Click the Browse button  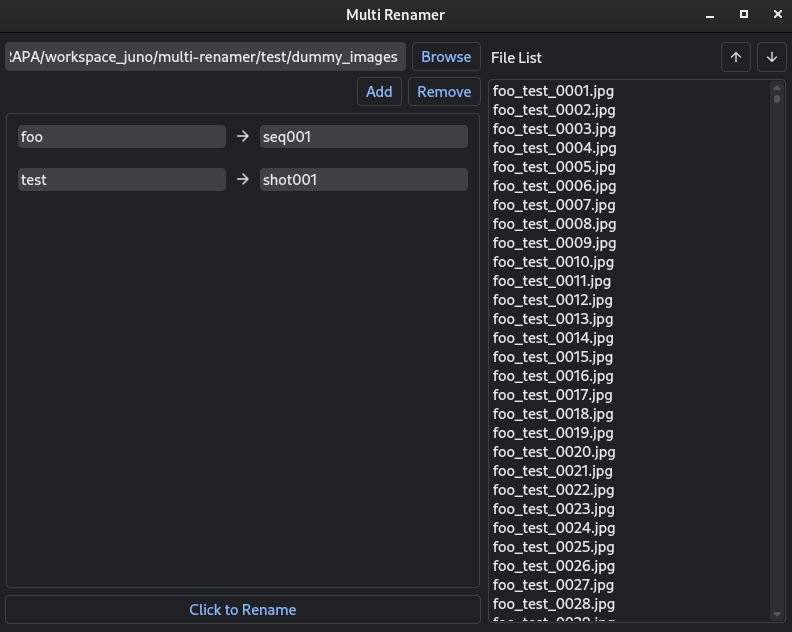(446, 57)
